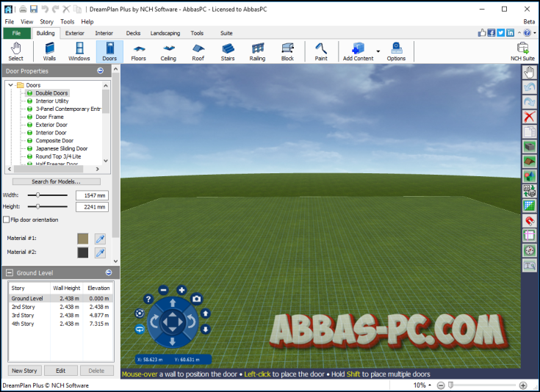Switch to the Landscaping tab
The width and height of the screenshot is (540, 392).
pyautogui.click(x=165, y=33)
